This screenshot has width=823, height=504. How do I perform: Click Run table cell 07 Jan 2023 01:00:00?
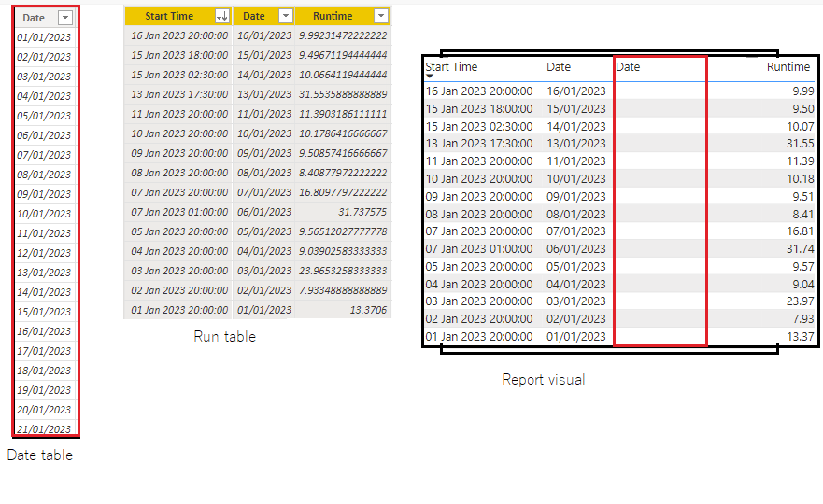point(179,212)
